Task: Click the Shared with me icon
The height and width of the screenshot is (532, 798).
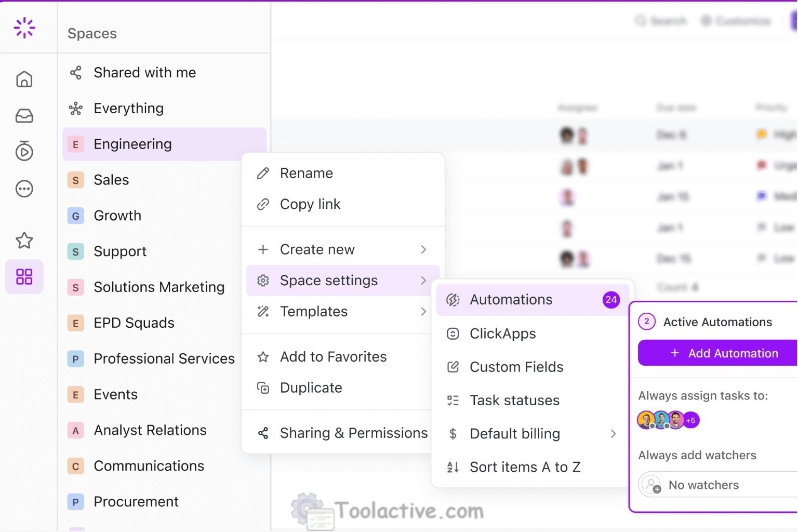Action: tap(75, 73)
